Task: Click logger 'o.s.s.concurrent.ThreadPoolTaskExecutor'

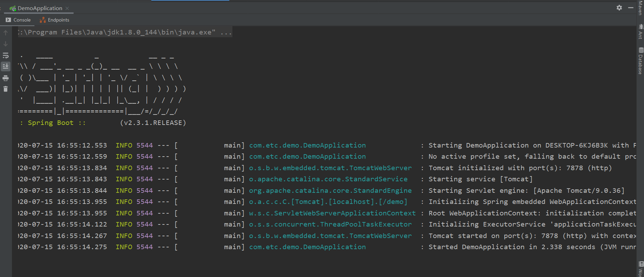Action: pyautogui.click(x=331, y=224)
